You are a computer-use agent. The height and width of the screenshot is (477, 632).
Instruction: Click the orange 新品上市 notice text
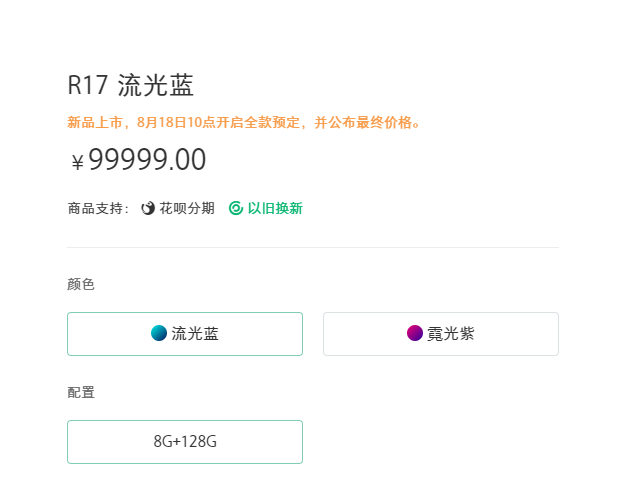(96, 123)
